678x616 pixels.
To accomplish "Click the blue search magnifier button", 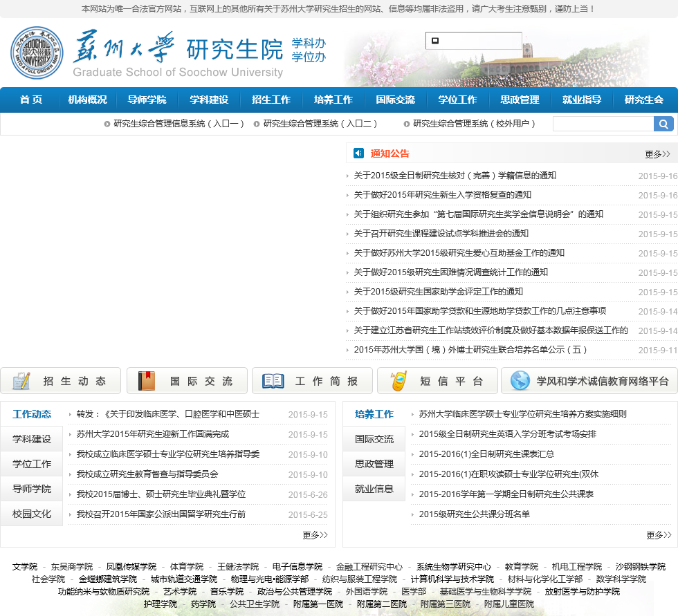I will point(663,124).
